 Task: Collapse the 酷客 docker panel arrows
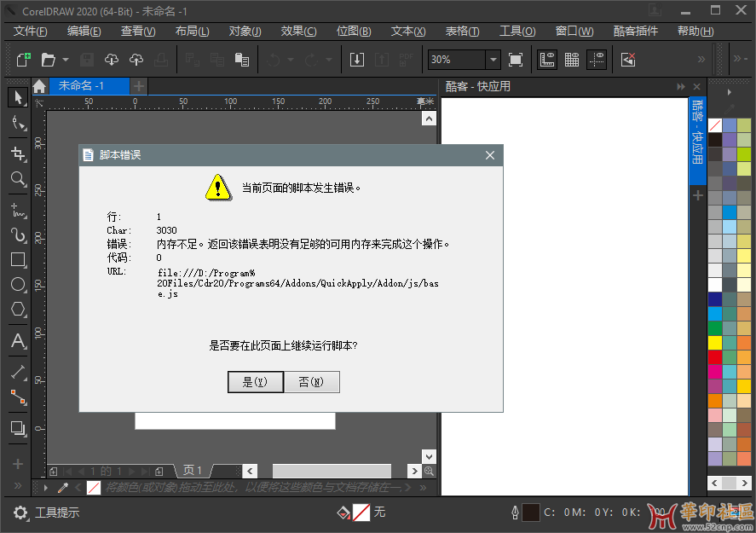point(681,86)
